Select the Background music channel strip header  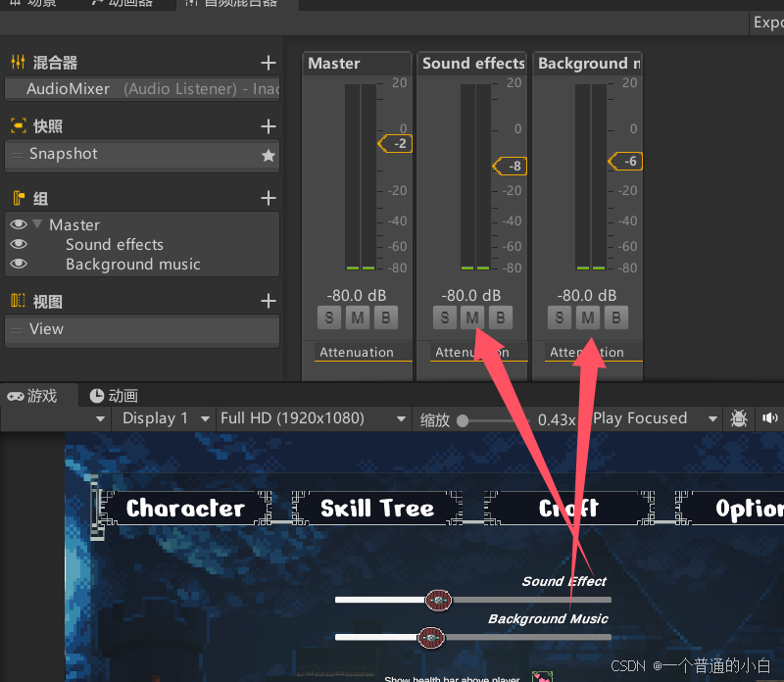587,64
